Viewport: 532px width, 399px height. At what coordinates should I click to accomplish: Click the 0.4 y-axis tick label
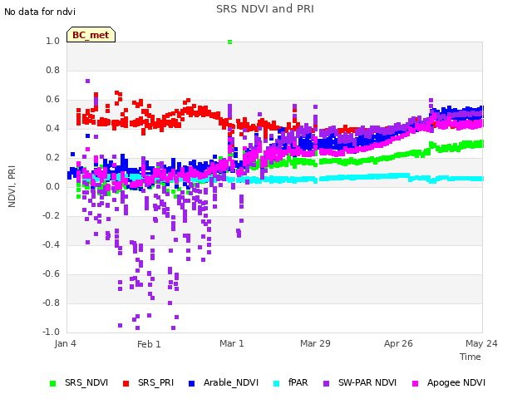coord(52,128)
